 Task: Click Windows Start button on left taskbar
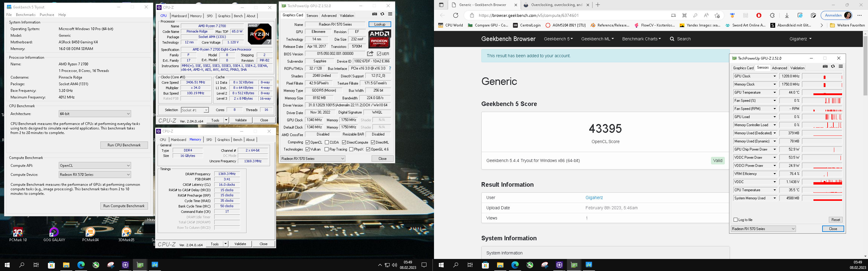pyautogui.click(x=7, y=265)
